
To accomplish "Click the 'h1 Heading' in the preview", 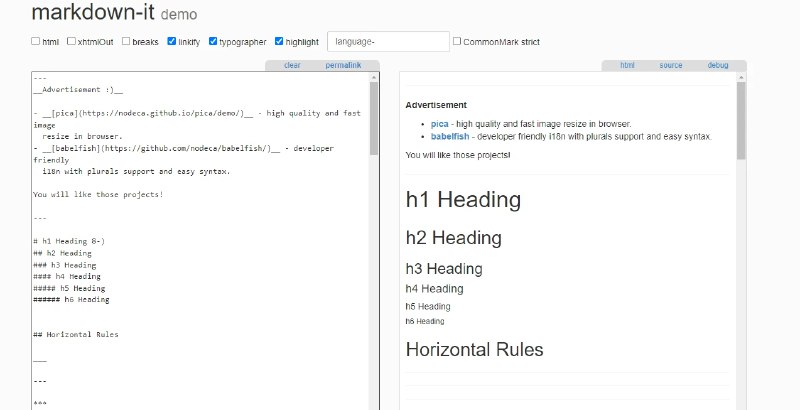I will coord(463,200).
